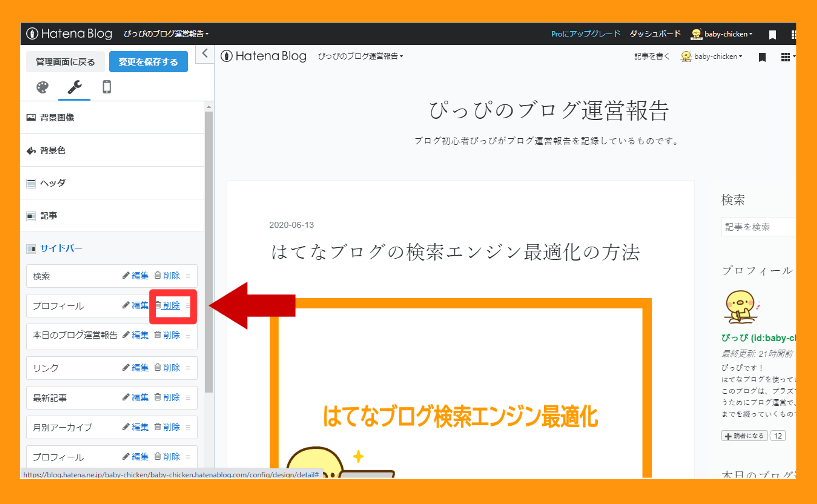Grab the drag handle of 検索 module
The width and height of the screenshot is (817, 504).
point(188,276)
